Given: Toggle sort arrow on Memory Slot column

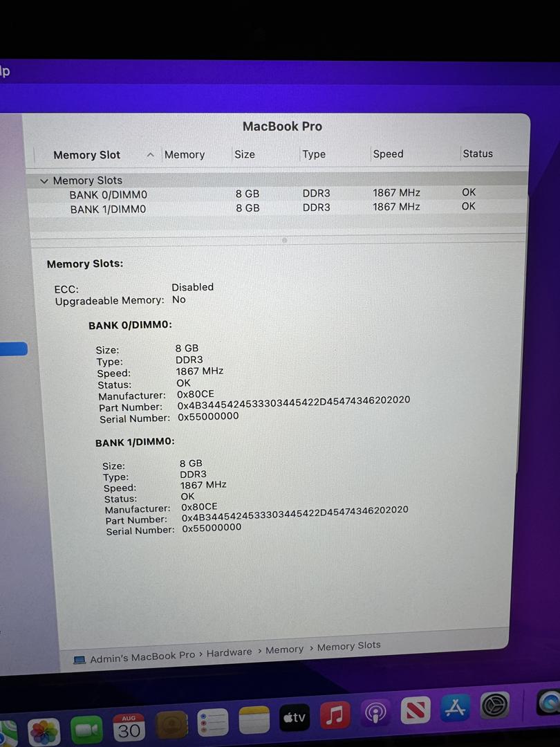Looking at the screenshot, I should 151,155.
